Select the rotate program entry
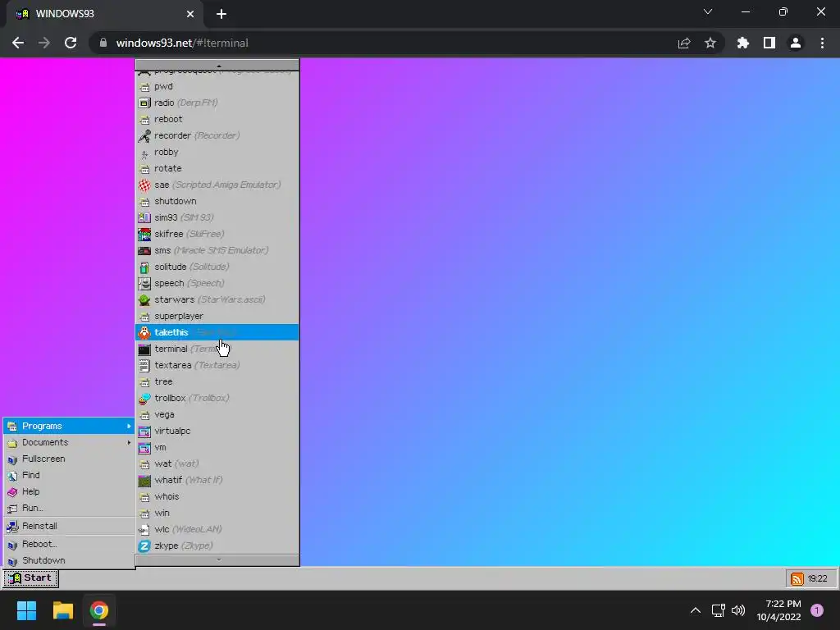The height and width of the screenshot is (630, 840). pos(217,168)
